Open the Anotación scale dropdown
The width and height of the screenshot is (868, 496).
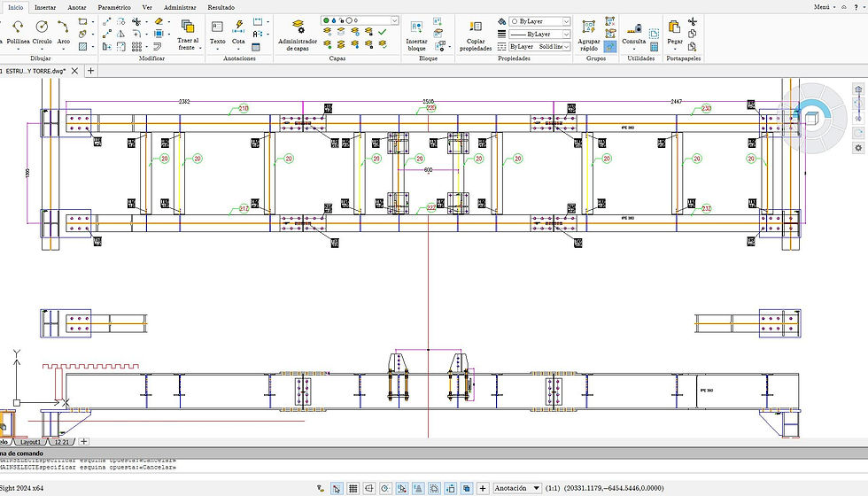pyautogui.click(x=517, y=488)
